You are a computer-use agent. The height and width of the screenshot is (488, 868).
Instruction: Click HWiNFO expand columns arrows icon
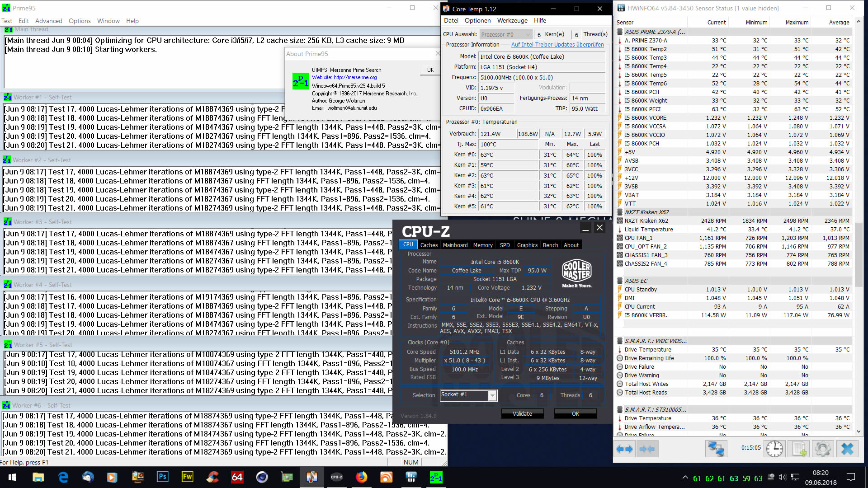pyautogui.click(x=625, y=449)
